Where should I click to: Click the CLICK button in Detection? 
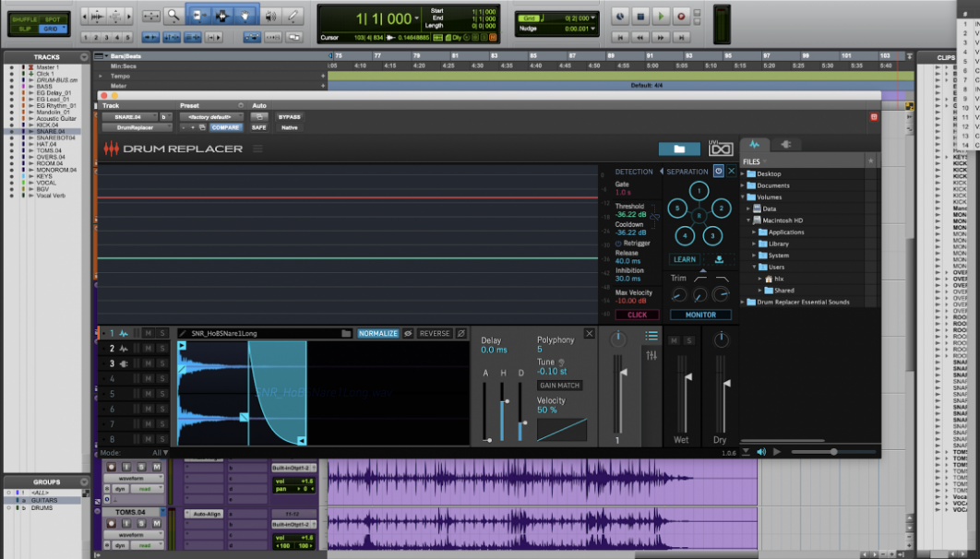coord(637,315)
